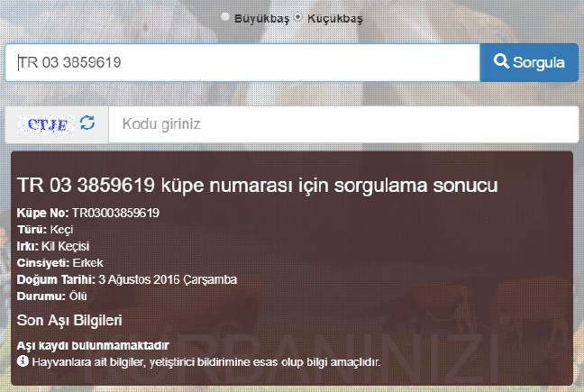Click the Küçükbaş label text

pos(335,19)
